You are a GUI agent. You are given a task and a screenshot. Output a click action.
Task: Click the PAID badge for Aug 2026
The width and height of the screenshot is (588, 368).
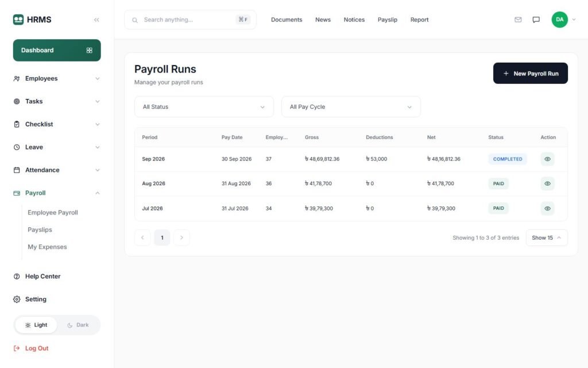coord(498,183)
